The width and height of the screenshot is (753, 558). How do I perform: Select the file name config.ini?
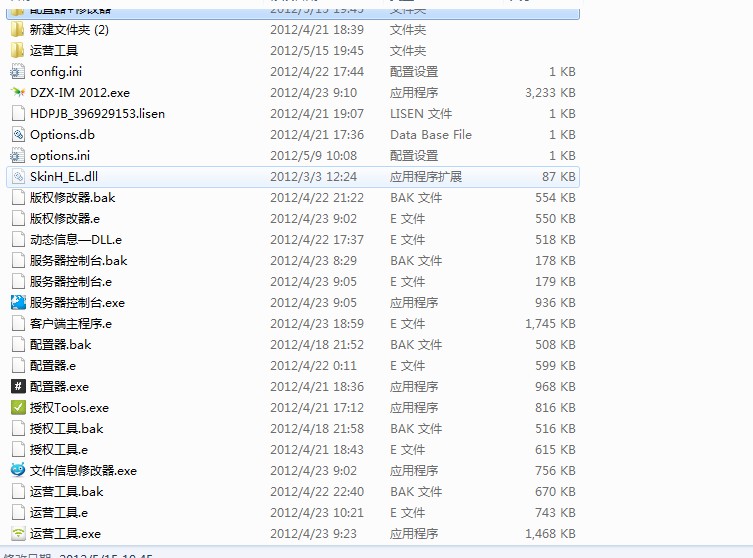tap(56, 72)
